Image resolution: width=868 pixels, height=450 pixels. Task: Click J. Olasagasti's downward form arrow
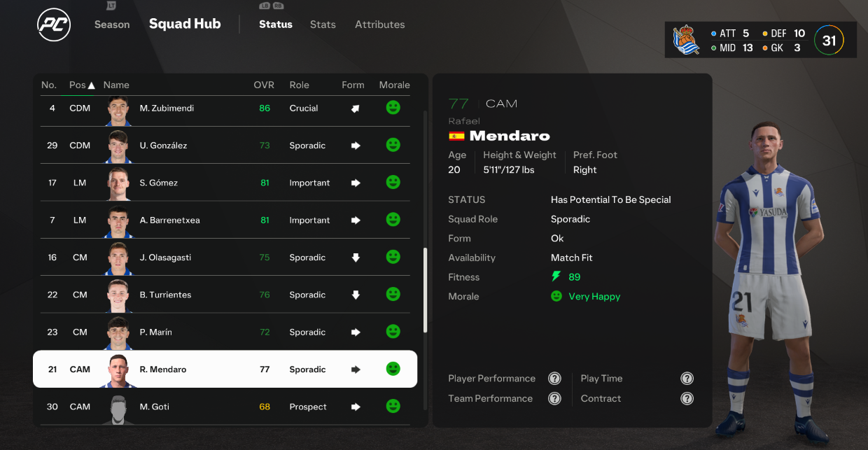tap(356, 258)
